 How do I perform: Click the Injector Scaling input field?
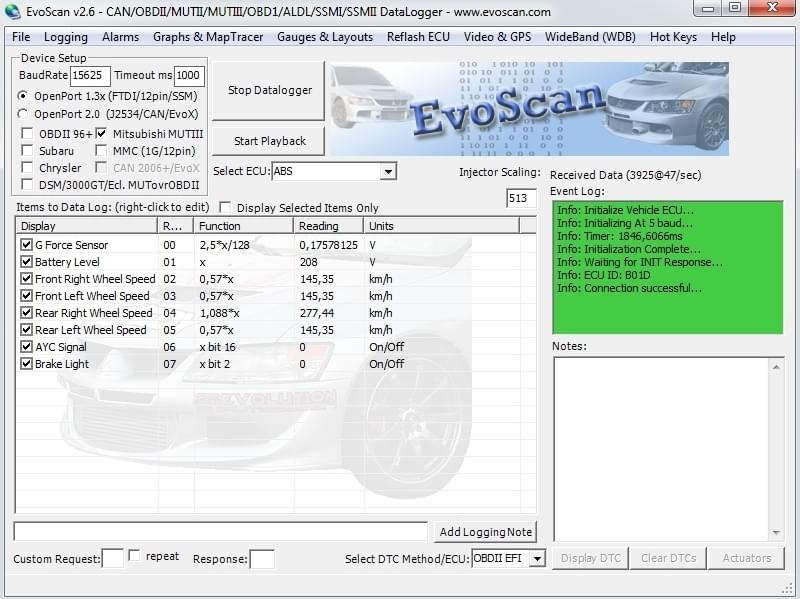tap(521, 198)
